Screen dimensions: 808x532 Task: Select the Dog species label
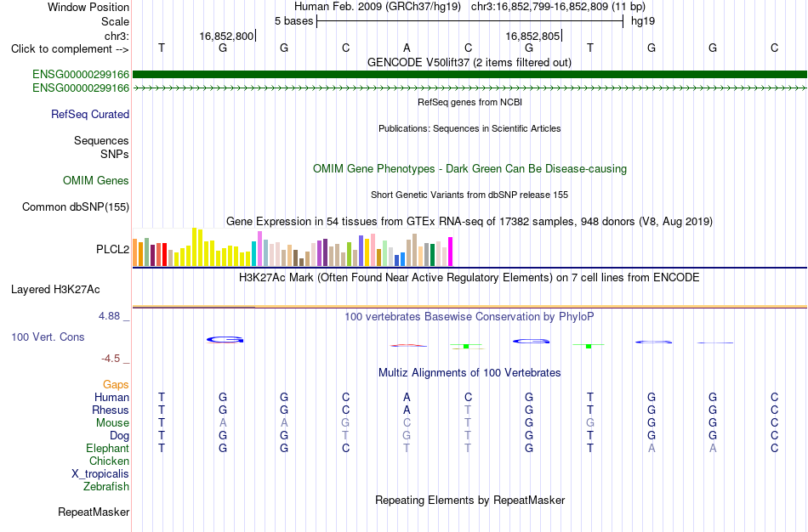click(x=119, y=436)
